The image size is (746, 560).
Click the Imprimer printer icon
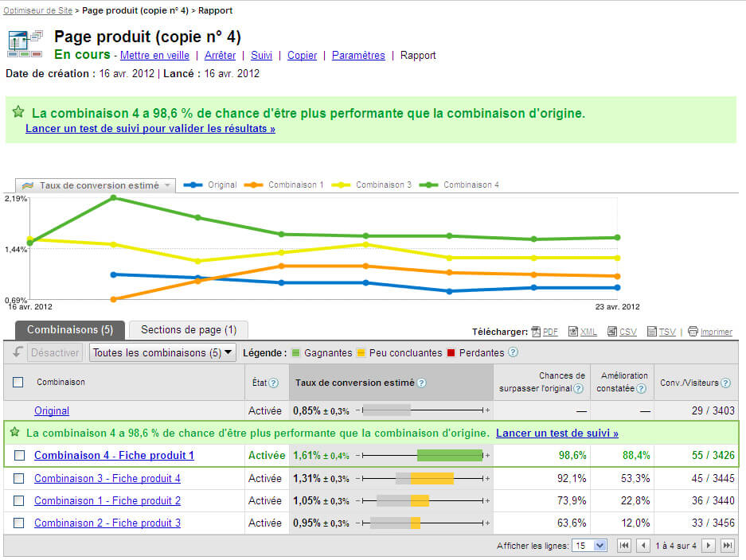coord(693,332)
